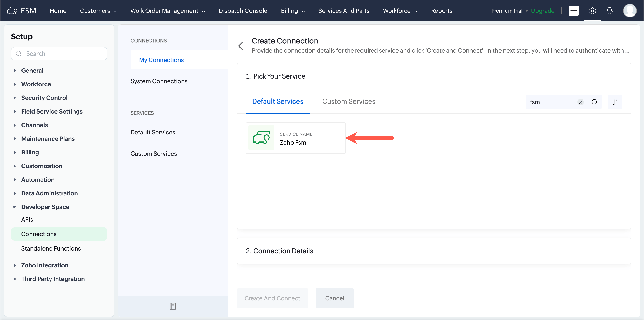This screenshot has width=644, height=320.
Task: Expand the Customers dropdown menu
Action: (x=98, y=11)
